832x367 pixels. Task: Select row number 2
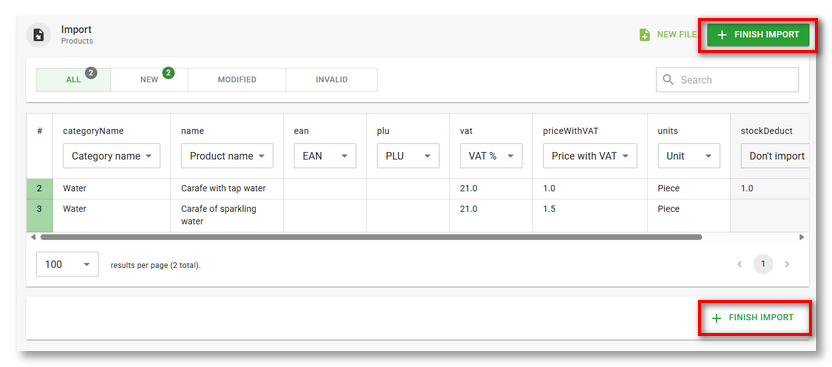(40, 188)
